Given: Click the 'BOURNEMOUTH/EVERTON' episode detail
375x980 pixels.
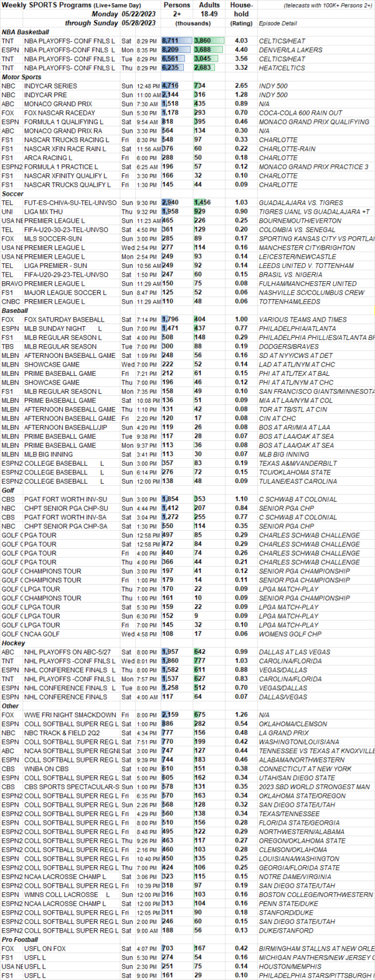Looking at the screenshot, I should coord(295,221).
